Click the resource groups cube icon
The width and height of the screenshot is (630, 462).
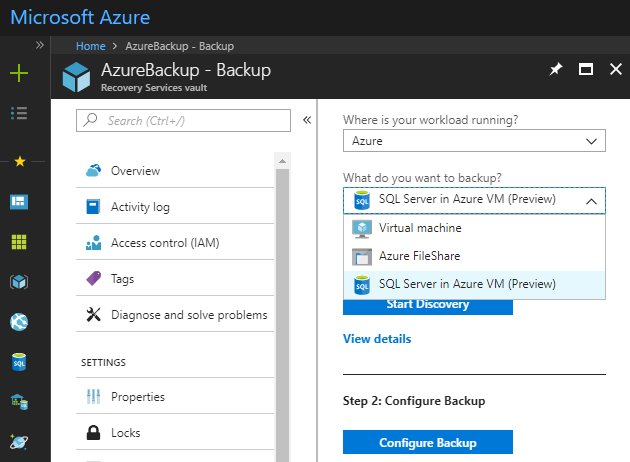click(x=19, y=281)
